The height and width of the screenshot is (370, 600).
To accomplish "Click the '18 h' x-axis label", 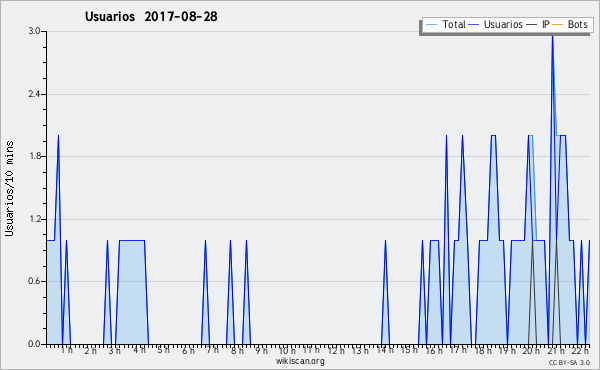I will pos(483,350).
